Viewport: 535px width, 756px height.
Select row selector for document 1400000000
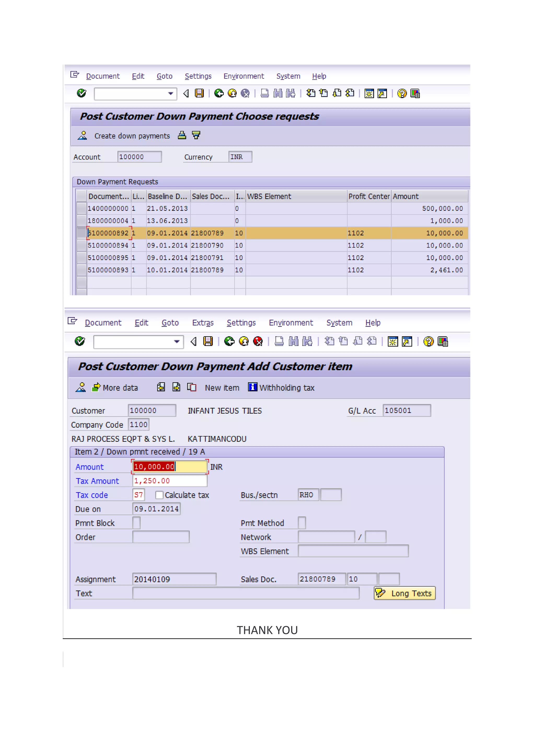click(81, 208)
